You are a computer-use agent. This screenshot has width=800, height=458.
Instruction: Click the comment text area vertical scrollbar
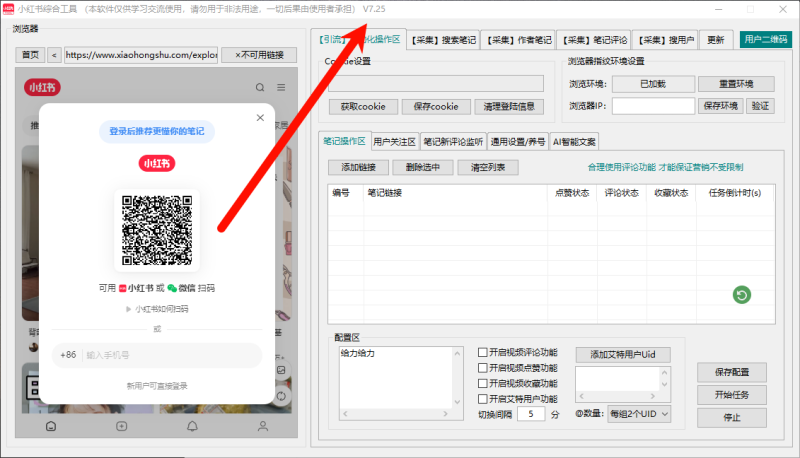(x=457, y=377)
